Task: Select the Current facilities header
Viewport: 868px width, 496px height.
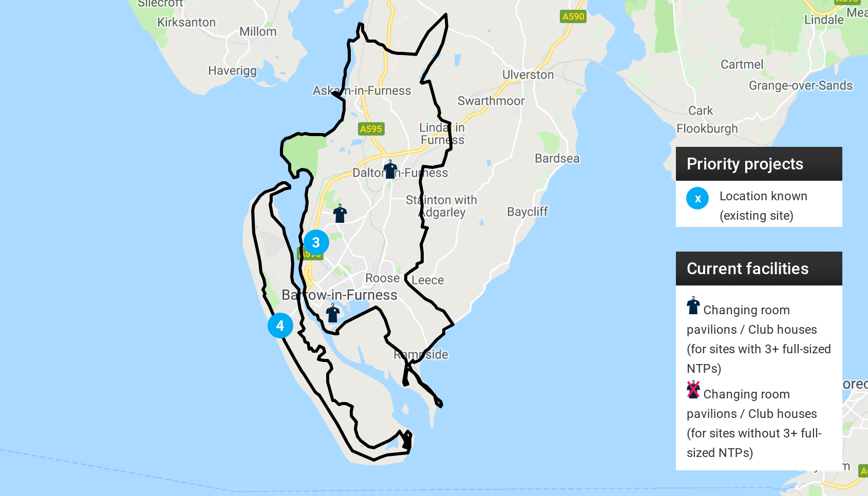Action: tap(759, 269)
